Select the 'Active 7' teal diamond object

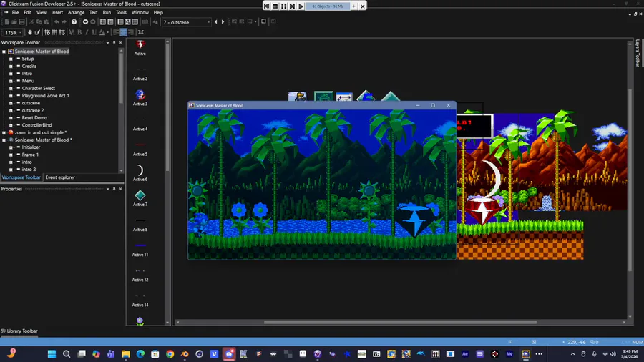coord(140,198)
